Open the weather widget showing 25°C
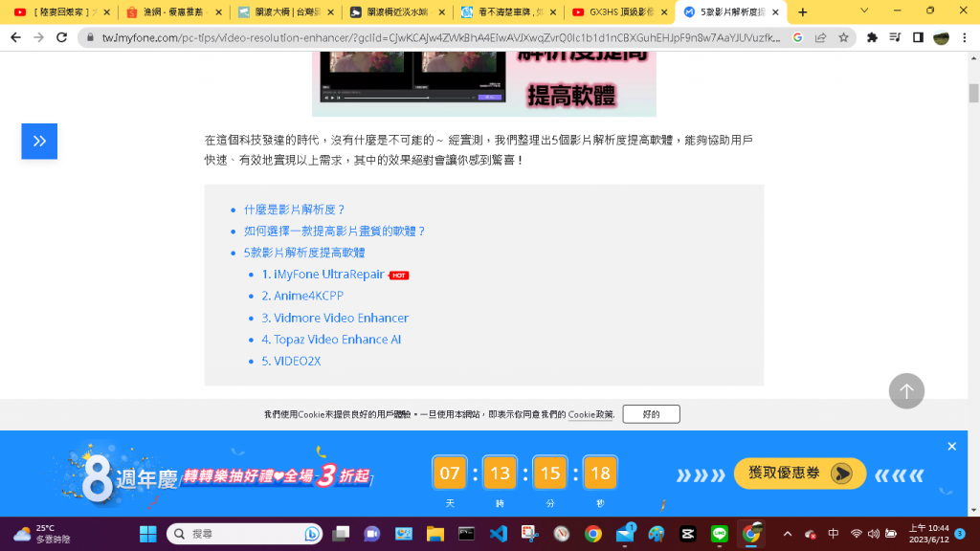The height and width of the screenshot is (551, 980). 42,534
